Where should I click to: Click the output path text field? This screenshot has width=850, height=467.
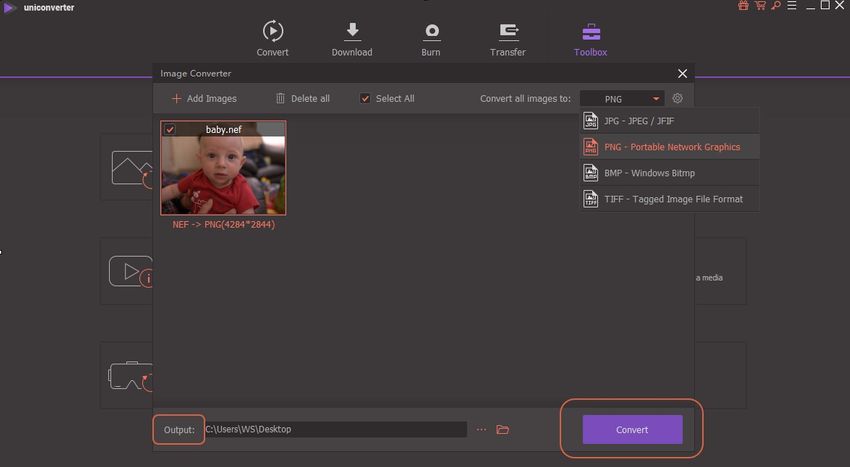[x=335, y=429]
